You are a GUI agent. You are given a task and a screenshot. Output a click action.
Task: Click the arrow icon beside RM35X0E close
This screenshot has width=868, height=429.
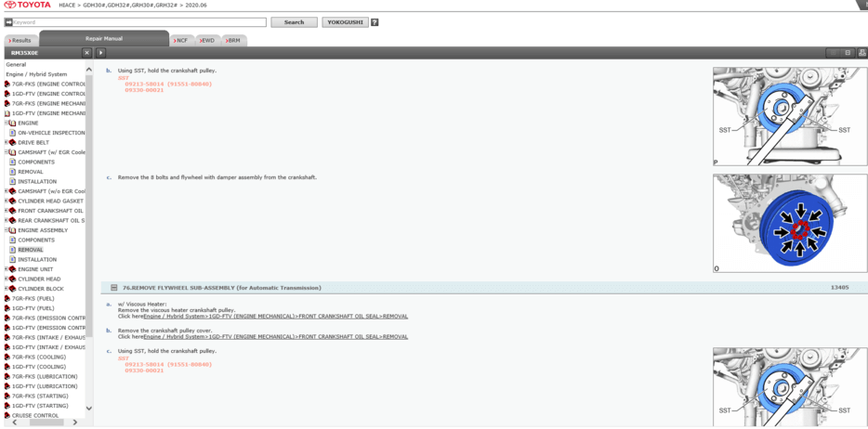pos(101,53)
